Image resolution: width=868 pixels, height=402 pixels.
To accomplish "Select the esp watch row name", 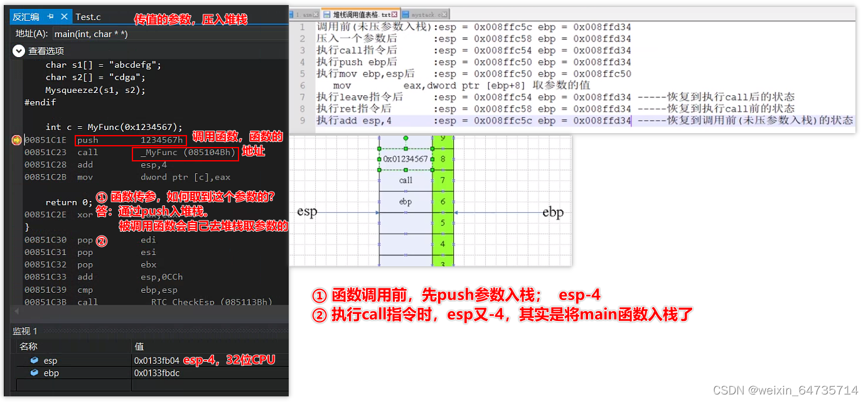I will [x=50, y=361].
